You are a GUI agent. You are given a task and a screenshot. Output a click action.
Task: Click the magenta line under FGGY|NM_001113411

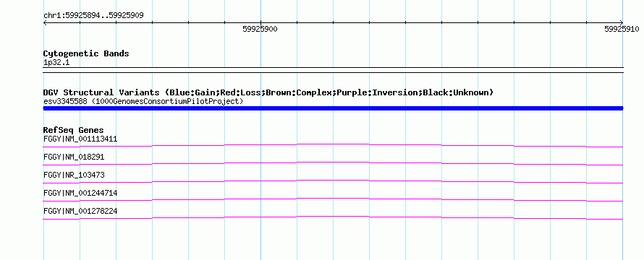coord(333,145)
